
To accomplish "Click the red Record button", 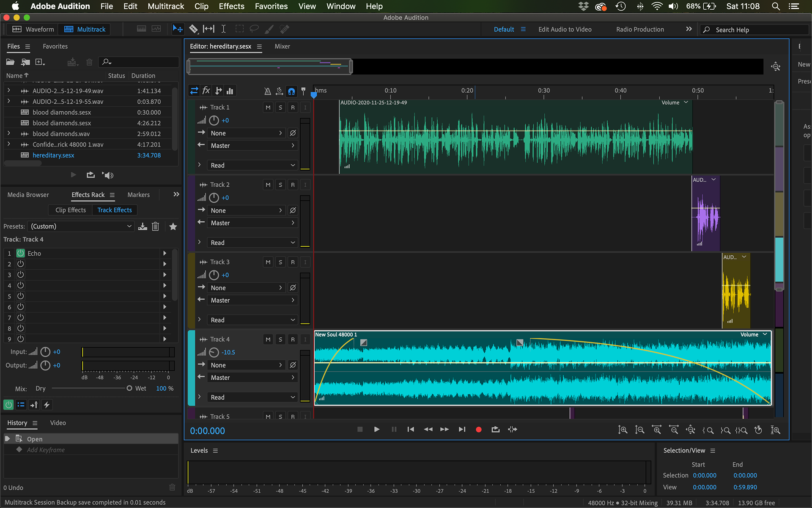I will pos(479,429).
